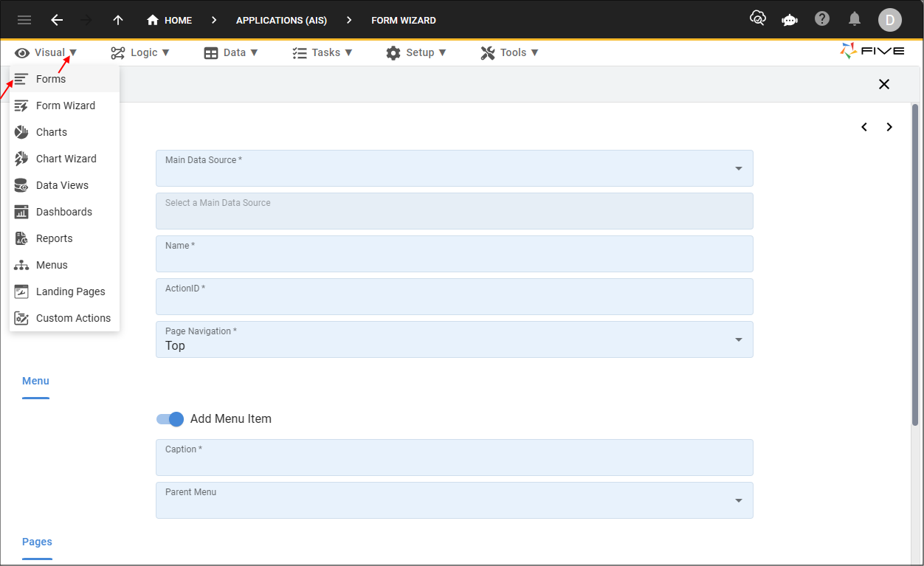Click the hamburger menu icon
Viewport: 924px width, 566px height.
(x=24, y=20)
